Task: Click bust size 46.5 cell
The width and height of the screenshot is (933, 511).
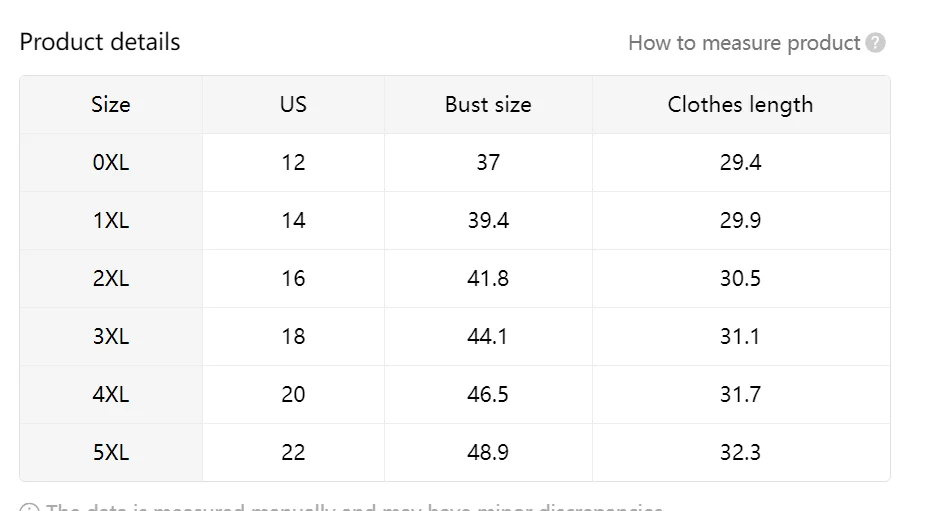Action: pyautogui.click(x=488, y=395)
